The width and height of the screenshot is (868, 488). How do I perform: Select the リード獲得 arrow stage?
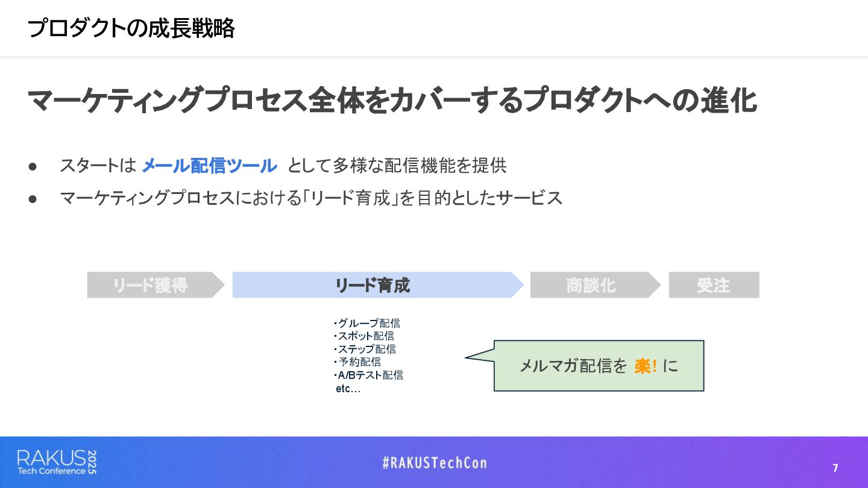click(x=156, y=285)
